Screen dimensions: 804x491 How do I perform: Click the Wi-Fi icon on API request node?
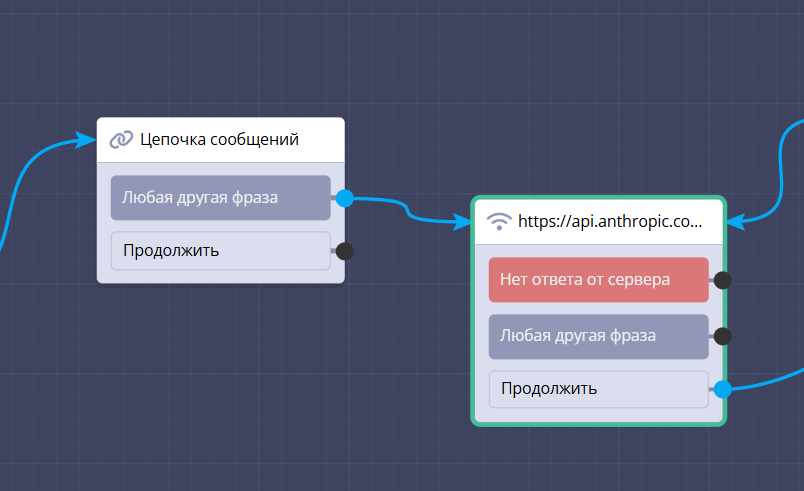(499, 222)
